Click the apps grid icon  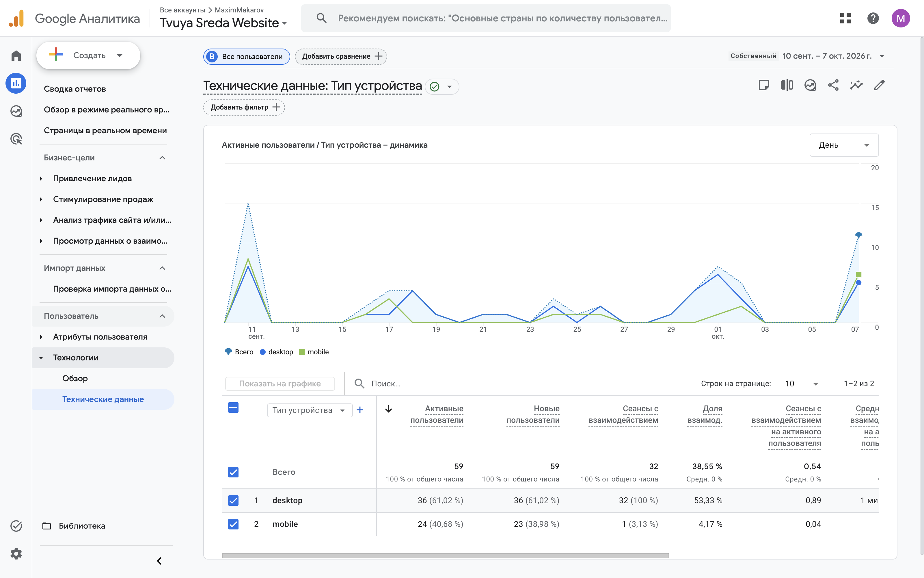coord(845,18)
